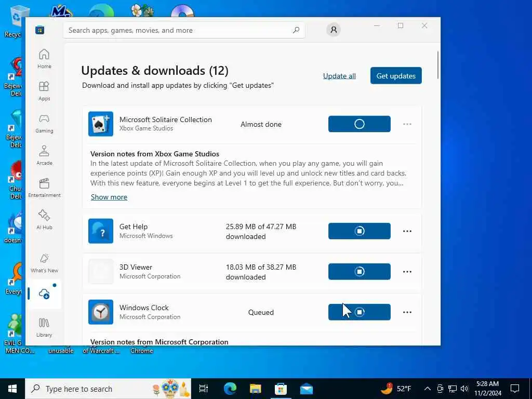Open AI Hub in the sidebar
The width and height of the screenshot is (532, 399).
tap(44, 220)
